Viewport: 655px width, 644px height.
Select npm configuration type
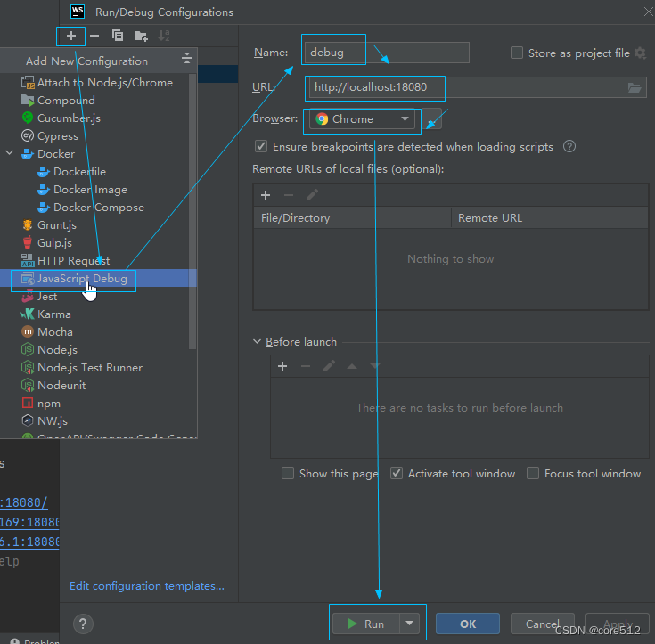click(41, 404)
